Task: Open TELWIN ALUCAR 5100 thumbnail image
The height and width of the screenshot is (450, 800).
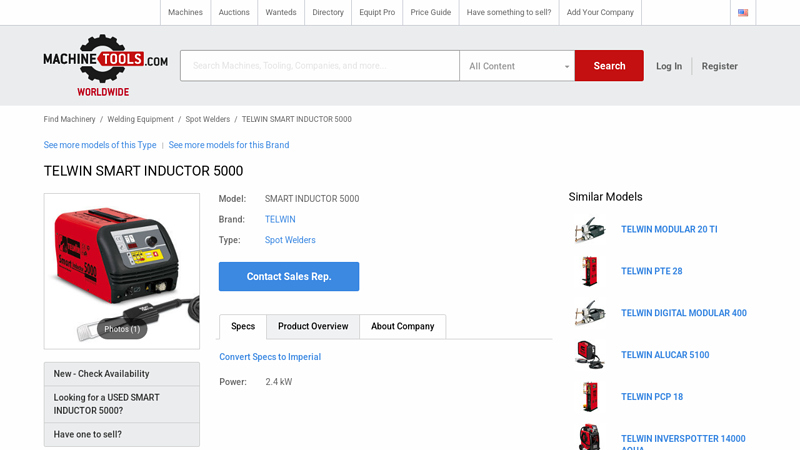Action: point(590,355)
